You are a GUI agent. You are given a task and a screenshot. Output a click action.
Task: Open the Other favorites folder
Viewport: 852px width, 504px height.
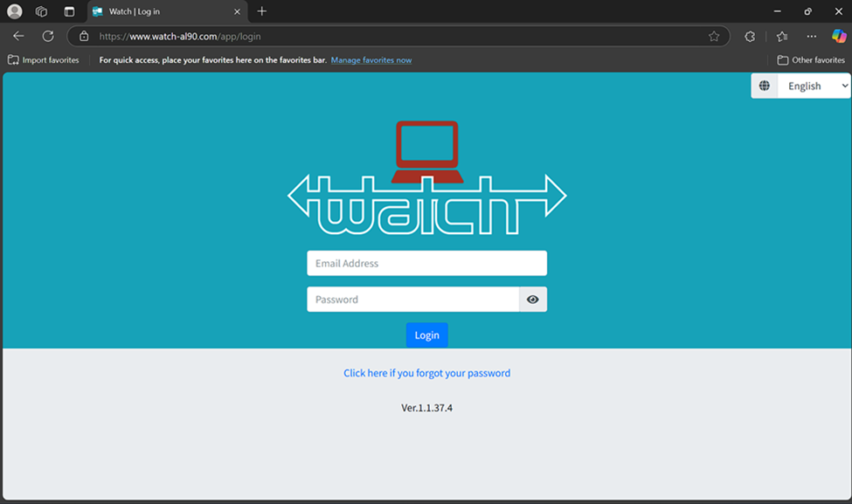(x=811, y=60)
